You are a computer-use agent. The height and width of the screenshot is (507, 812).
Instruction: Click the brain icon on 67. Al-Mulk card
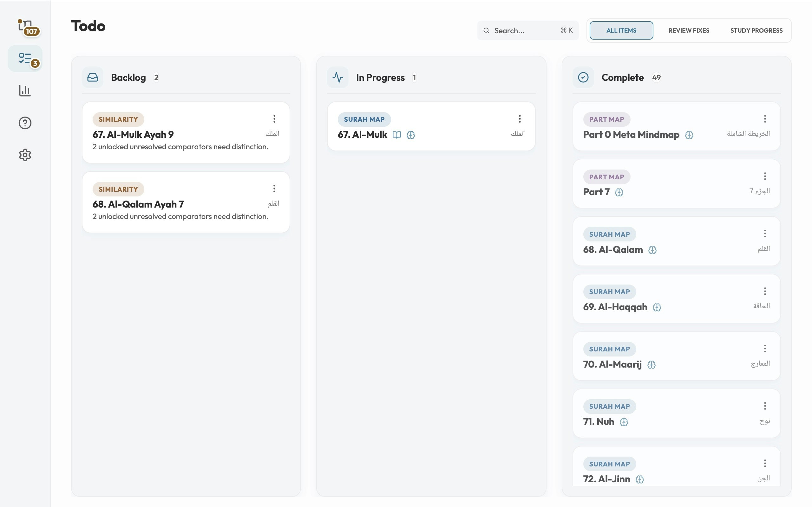click(x=411, y=135)
